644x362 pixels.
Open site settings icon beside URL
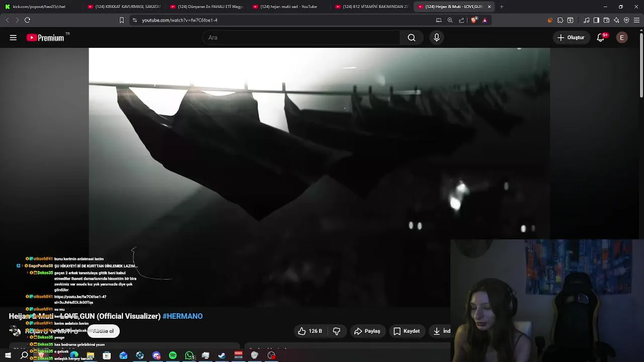(x=134, y=20)
